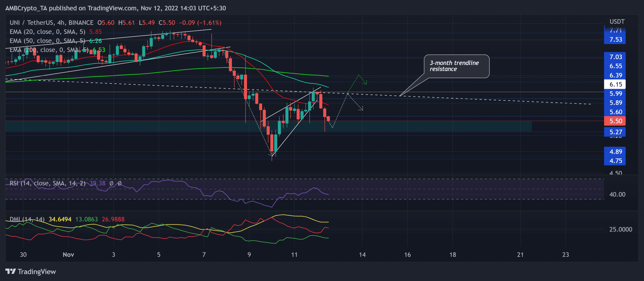
Task: Click the EMA 50 indicator legend
Action: pos(47,41)
